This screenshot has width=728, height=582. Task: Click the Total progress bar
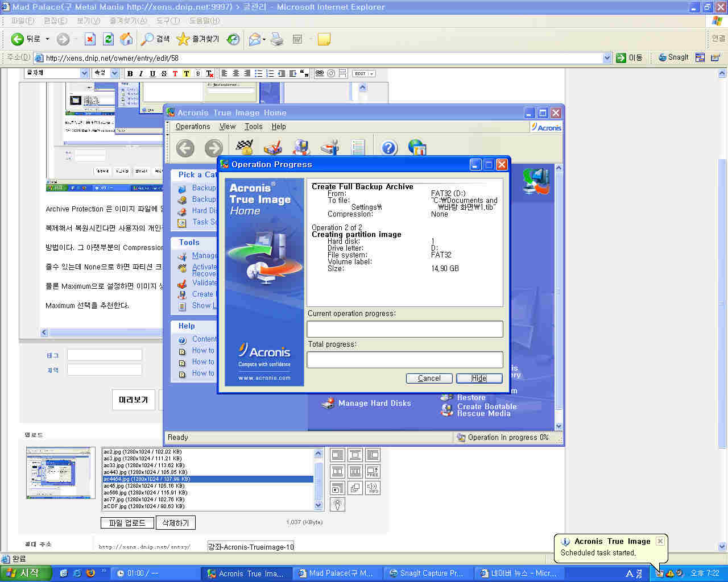pos(405,360)
